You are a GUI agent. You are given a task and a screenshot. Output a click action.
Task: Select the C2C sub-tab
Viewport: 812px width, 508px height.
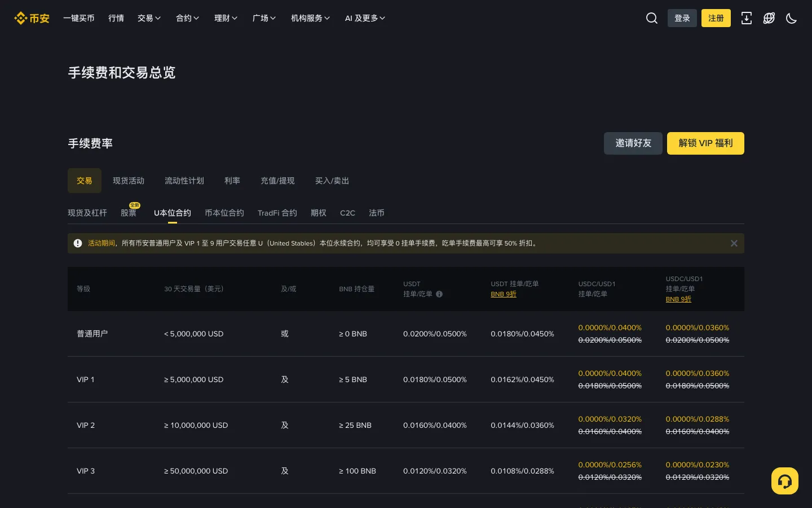347,213
